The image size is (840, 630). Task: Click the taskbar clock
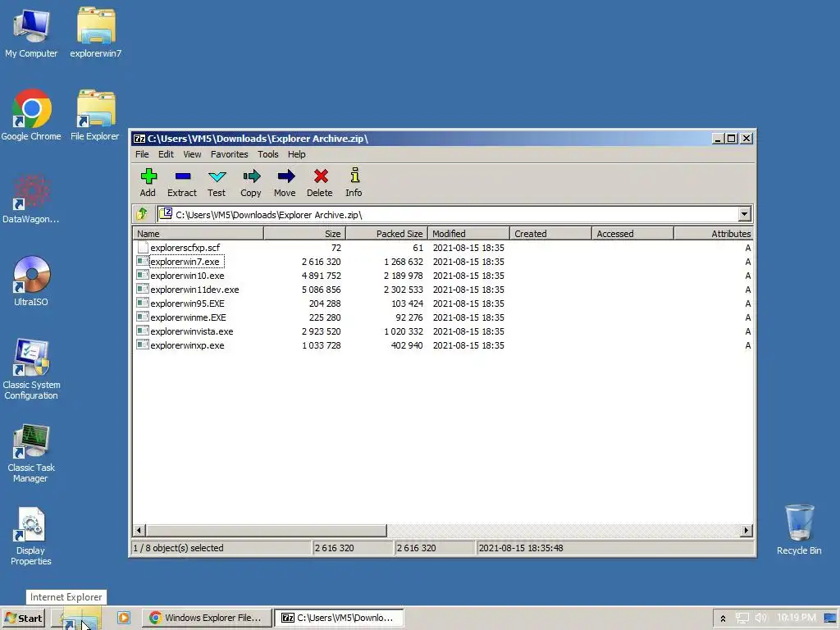point(796,618)
